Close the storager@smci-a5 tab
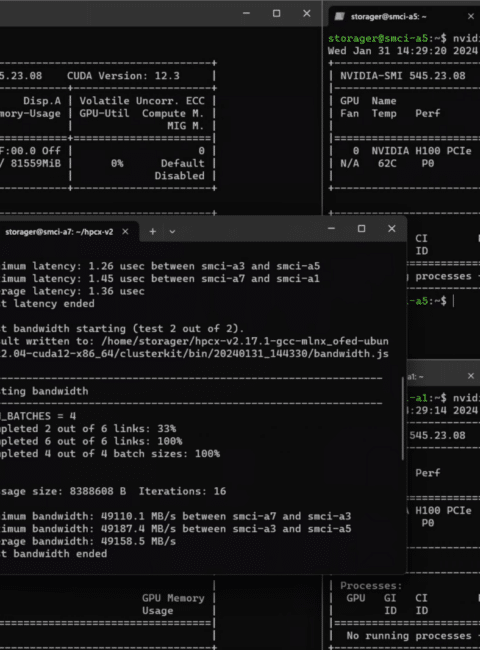 471,17
